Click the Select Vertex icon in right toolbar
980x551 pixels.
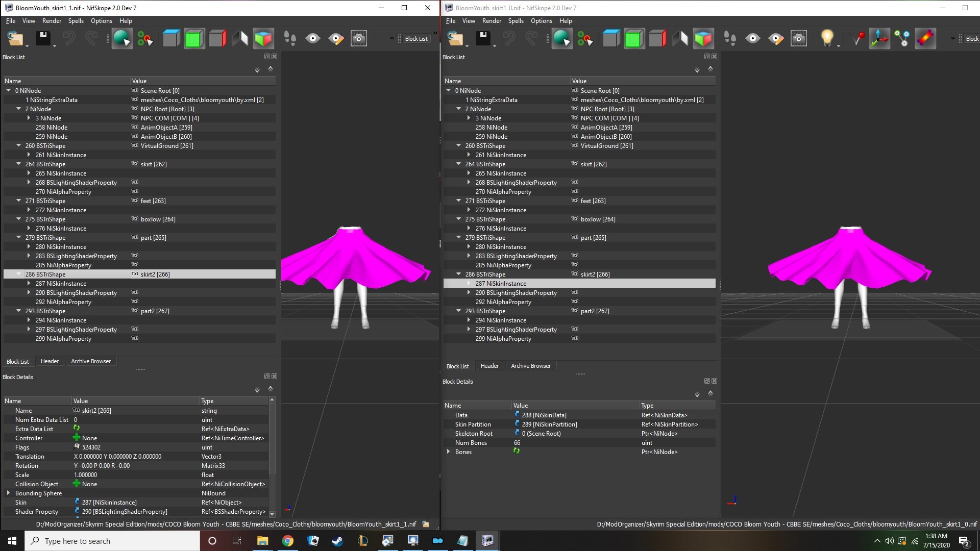[857, 39]
